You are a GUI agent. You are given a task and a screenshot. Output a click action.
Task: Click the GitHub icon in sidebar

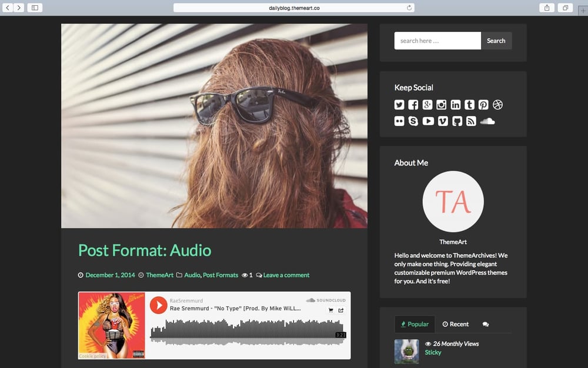(457, 121)
